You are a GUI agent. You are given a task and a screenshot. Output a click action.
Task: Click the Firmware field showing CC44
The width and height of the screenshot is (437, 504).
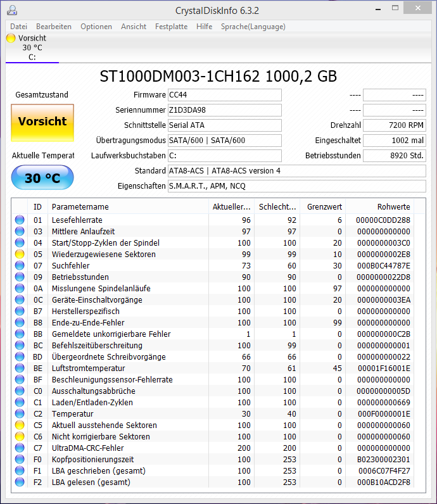click(225, 95)
